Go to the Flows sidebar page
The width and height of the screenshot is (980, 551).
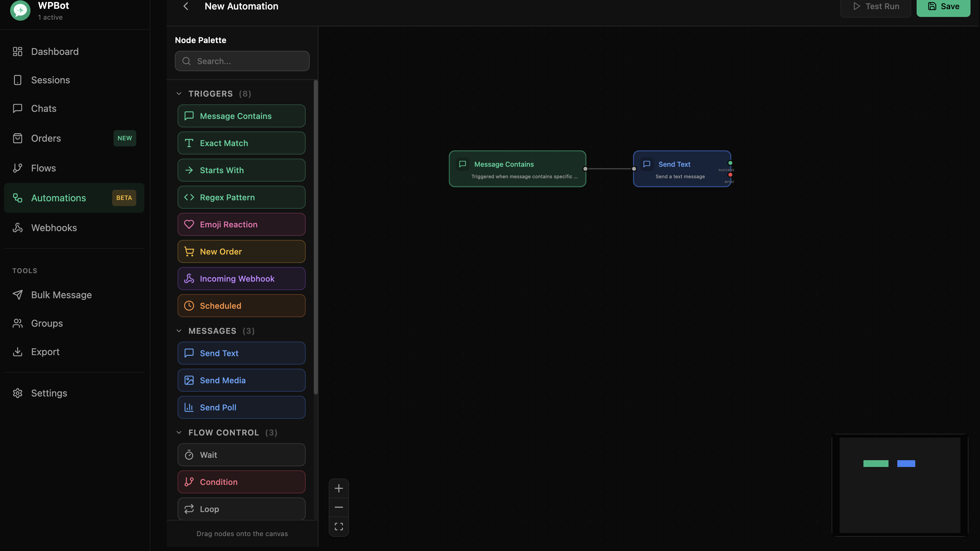(43, 168)
